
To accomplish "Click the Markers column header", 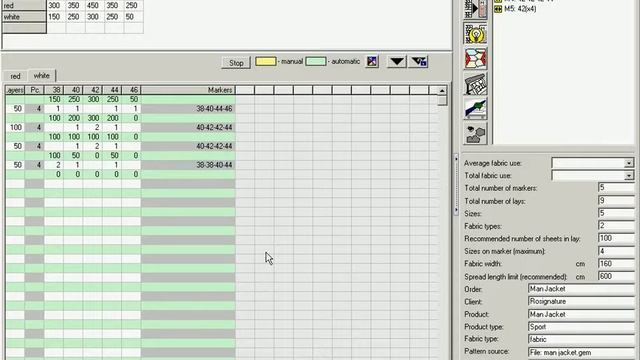I will (x=188, y=90).
